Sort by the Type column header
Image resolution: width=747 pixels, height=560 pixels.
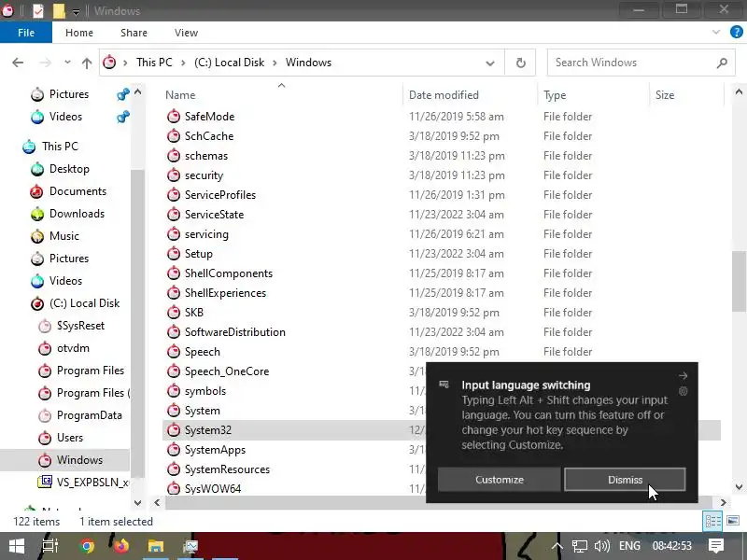pos(555,95)
